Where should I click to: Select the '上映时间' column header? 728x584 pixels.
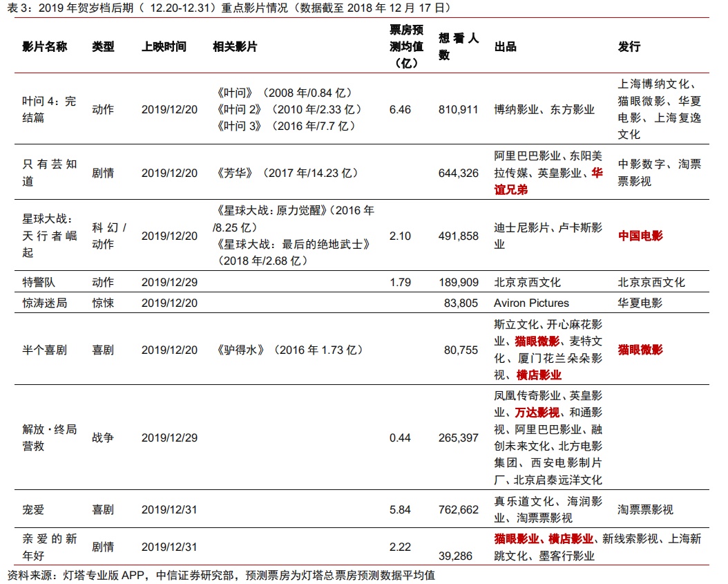tap(164, 46)
